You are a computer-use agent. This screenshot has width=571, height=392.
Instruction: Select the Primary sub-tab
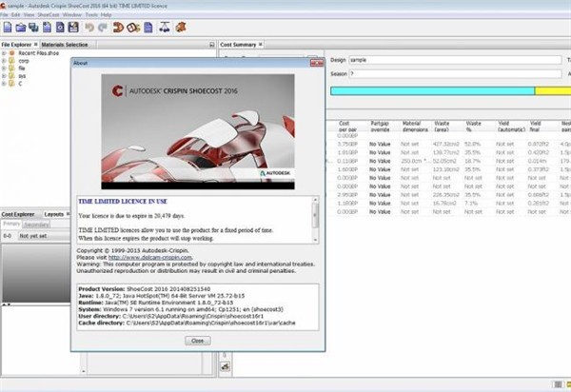coord(11,224)
